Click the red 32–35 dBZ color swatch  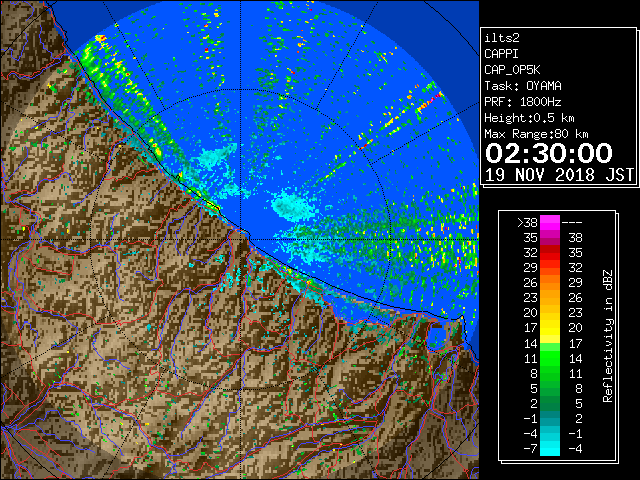coord(550,253)
